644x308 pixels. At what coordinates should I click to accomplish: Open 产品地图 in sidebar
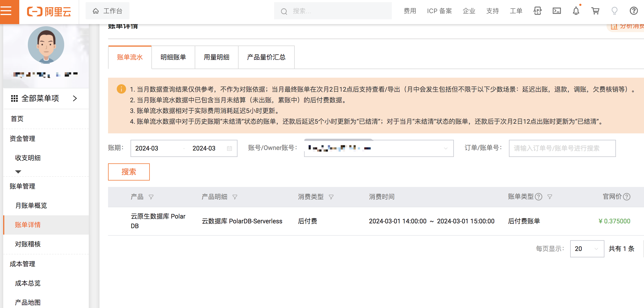28,302
